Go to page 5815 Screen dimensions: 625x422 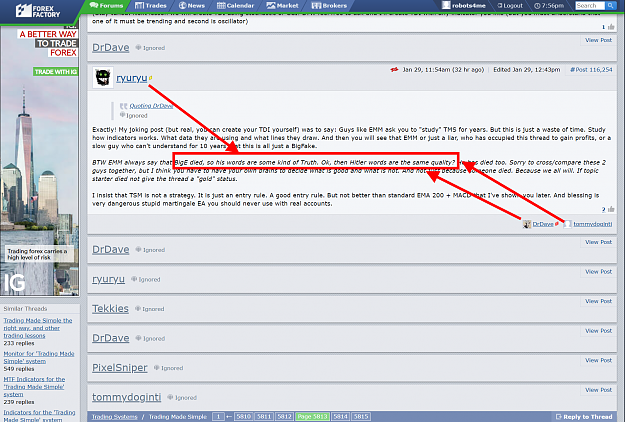[361, 417]
